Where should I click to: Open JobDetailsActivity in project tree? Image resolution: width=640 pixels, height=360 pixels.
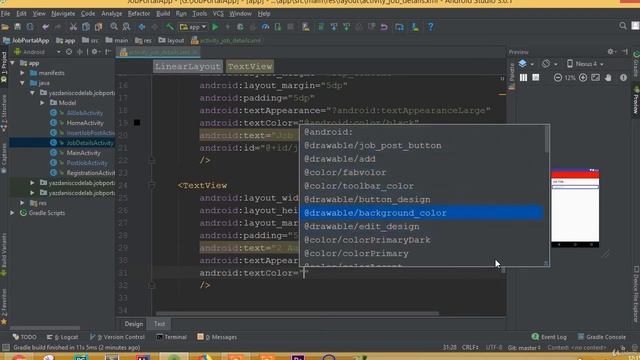pos(90,143)
